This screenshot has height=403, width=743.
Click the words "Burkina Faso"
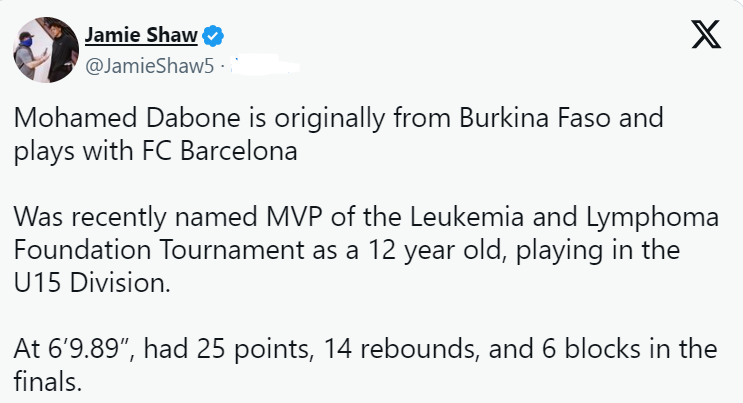coord(517,120)
